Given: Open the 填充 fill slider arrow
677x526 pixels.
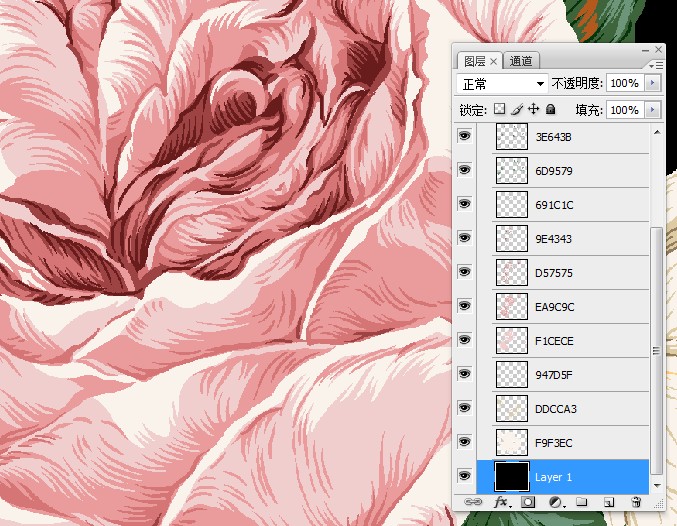Looking at the screenshot, I should pos(652,110).
